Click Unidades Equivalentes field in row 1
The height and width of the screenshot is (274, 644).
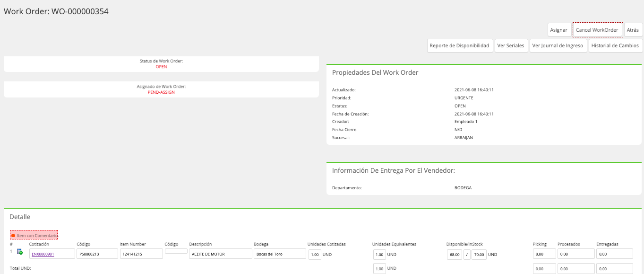pos(379,254)
